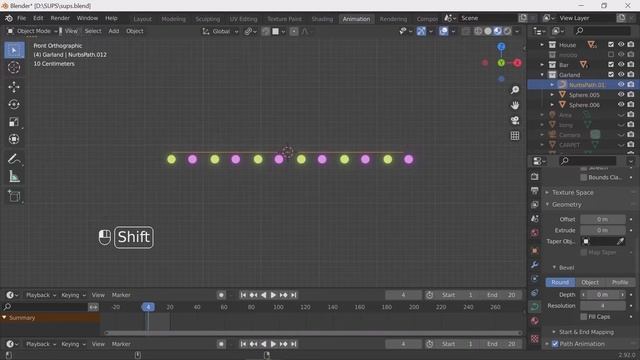Select the Rotate tool
The width and height of the screenshot is (640, 360).
pos(14,104)
